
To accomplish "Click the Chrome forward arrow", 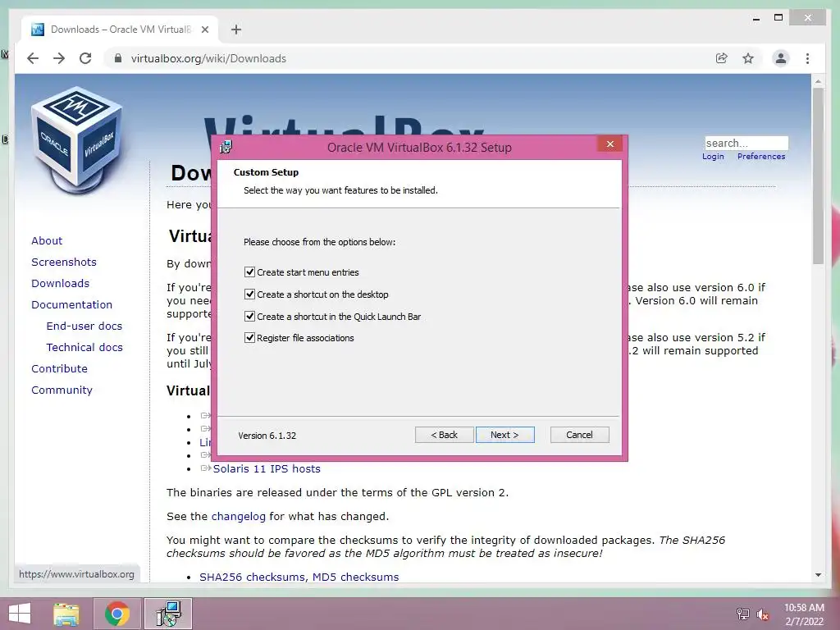I will 59,58.
